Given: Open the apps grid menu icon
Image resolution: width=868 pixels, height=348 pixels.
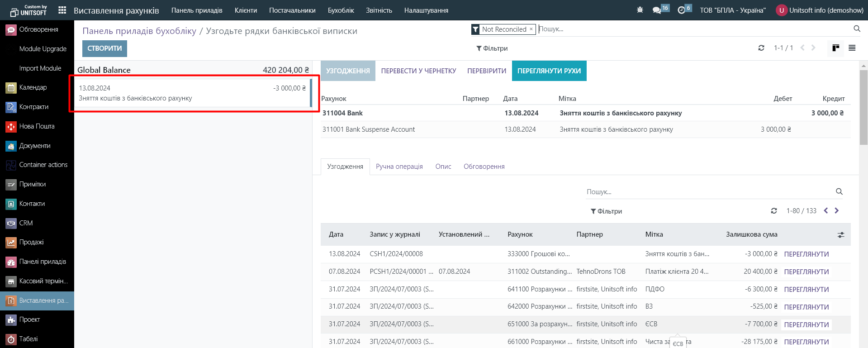Looking at the screenshot, I should [x=62, y=10].
